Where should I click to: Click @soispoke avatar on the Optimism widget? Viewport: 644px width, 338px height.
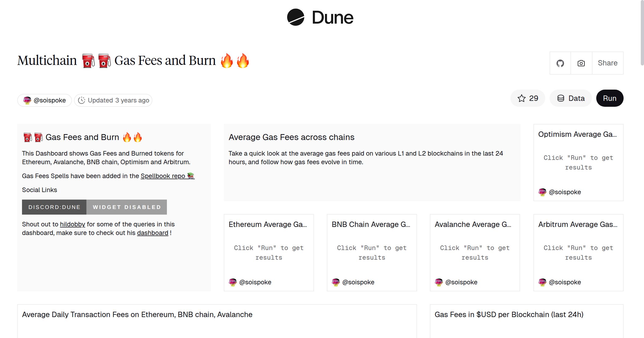543,192
